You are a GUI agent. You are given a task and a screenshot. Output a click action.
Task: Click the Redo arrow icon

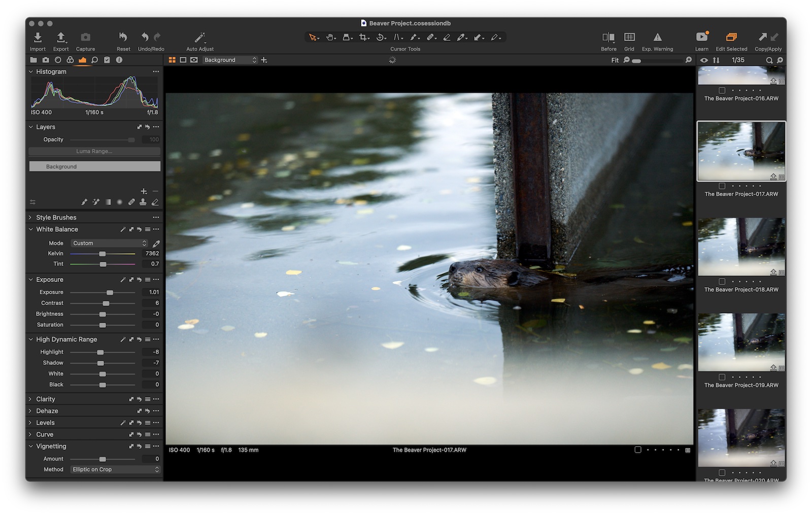pos(157,37)
